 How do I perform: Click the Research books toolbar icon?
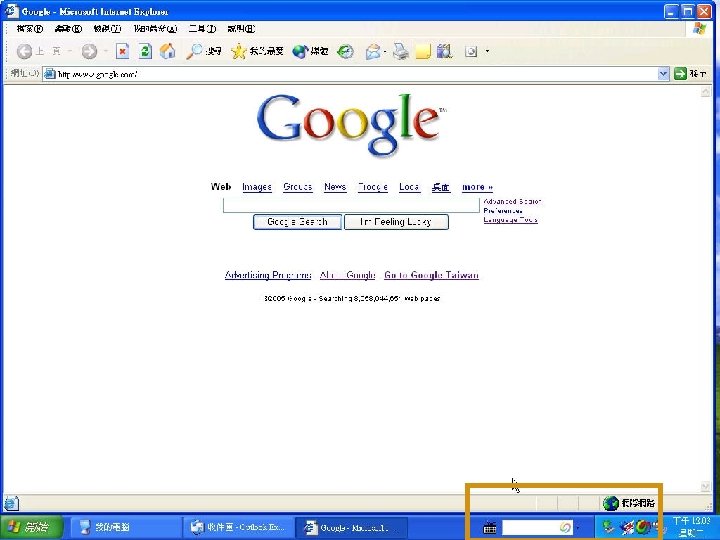click(x=444, y=51)
